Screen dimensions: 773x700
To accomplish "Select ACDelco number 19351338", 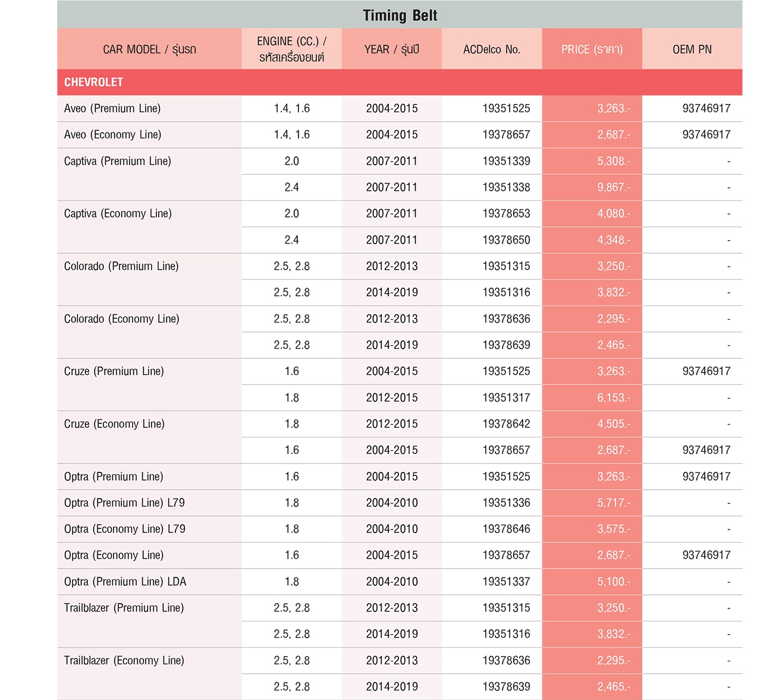I will click(x=506, y=187).
